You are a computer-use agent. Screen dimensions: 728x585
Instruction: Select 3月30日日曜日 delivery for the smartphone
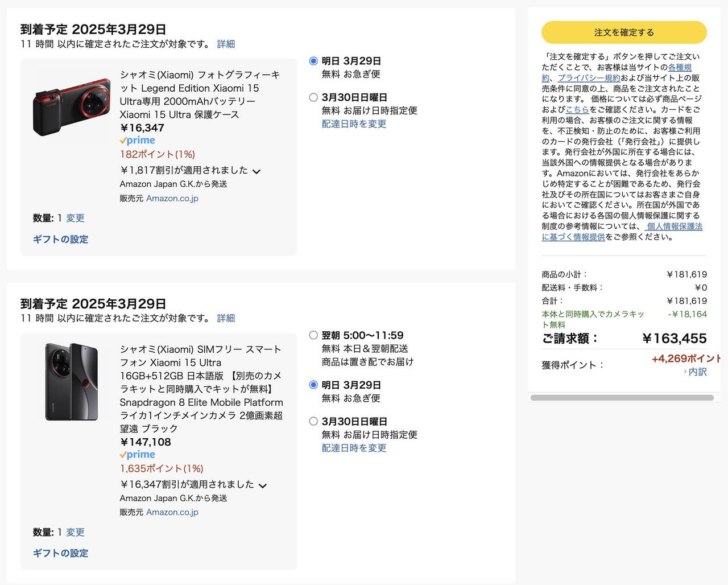click(313, 422)
